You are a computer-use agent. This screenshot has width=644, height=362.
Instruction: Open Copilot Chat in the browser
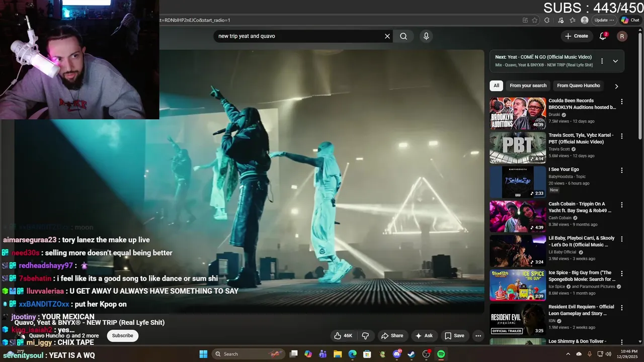pyautogui.click(x=630, y=20)
